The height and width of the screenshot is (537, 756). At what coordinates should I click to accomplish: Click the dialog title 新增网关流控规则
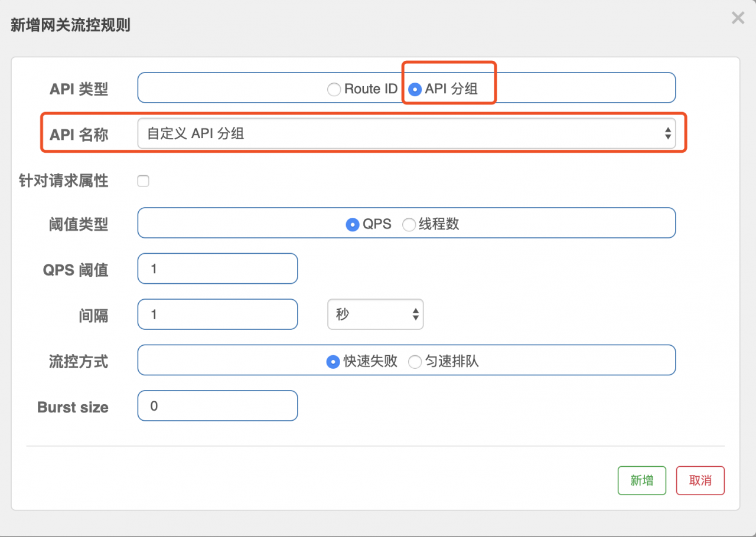[70, 25]
